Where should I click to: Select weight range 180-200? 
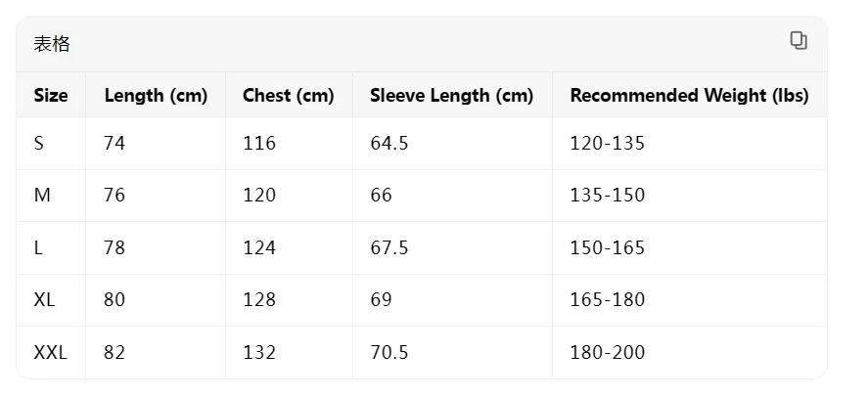tap(607, 352)
